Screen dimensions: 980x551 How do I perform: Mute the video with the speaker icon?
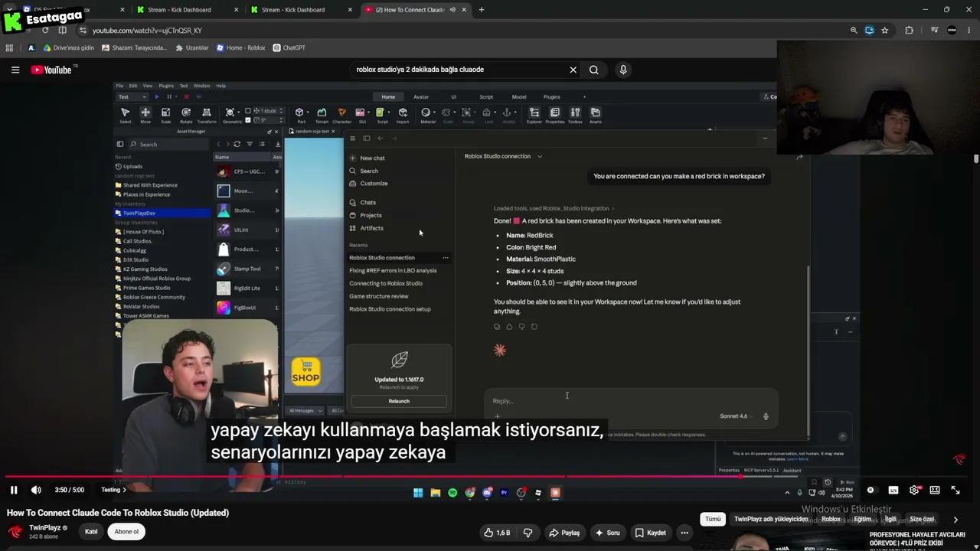point(36,490)
